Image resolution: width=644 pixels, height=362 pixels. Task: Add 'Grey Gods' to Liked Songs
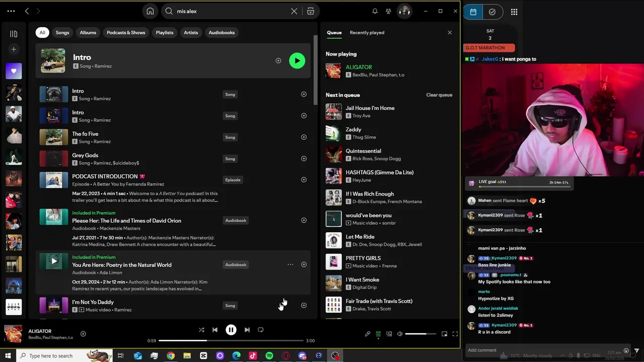pos(304,159)
